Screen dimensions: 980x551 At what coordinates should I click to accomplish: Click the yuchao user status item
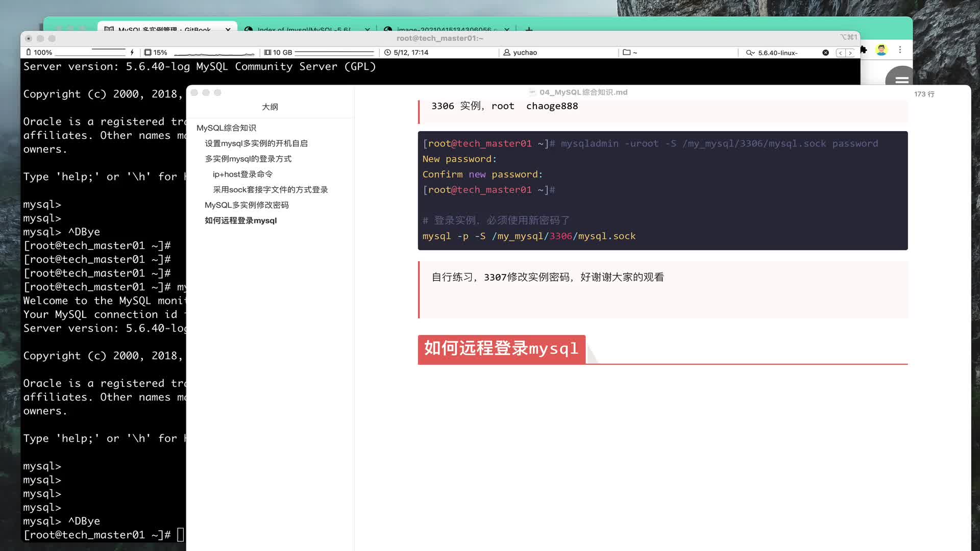tap(520, 53)
